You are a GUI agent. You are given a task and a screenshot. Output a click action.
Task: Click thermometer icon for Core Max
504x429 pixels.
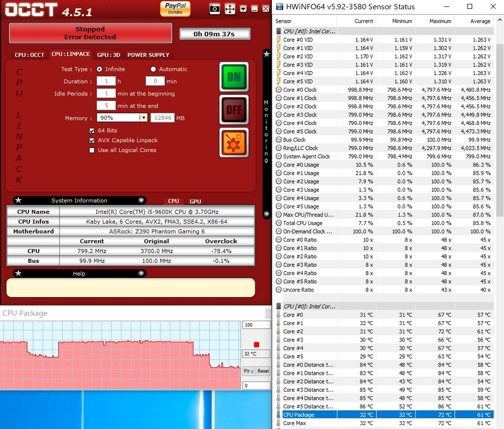(x=279, y=423)
